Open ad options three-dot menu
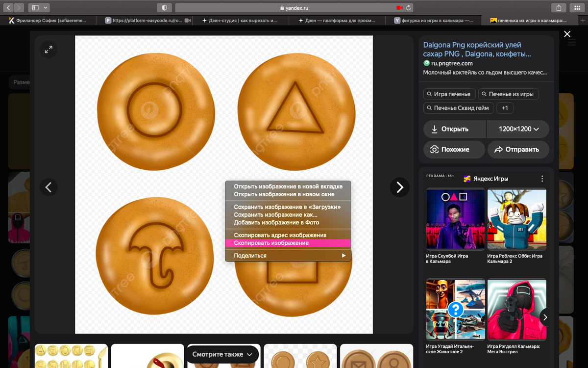Screen dimensions: 588x368 (x=542, y=179)
